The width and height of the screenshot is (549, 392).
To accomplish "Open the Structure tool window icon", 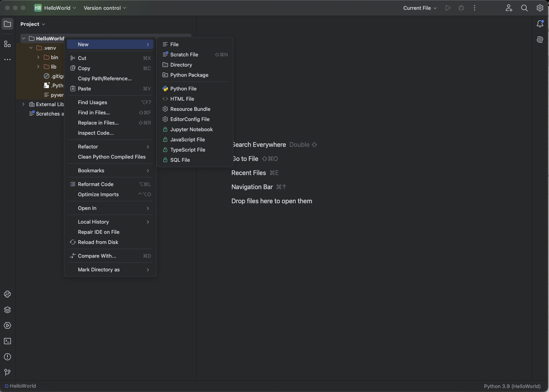I will click(7, 44).
